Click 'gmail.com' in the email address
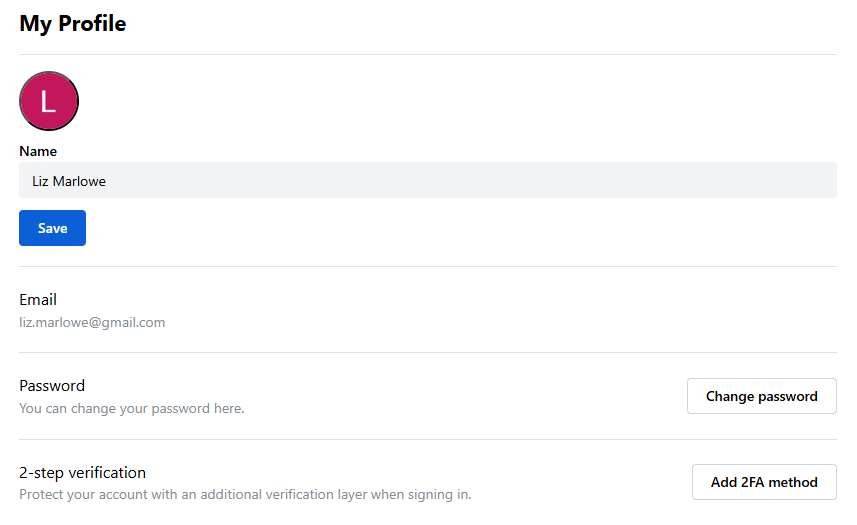This screenshot has width=857, height=525. tap(134, 322)
